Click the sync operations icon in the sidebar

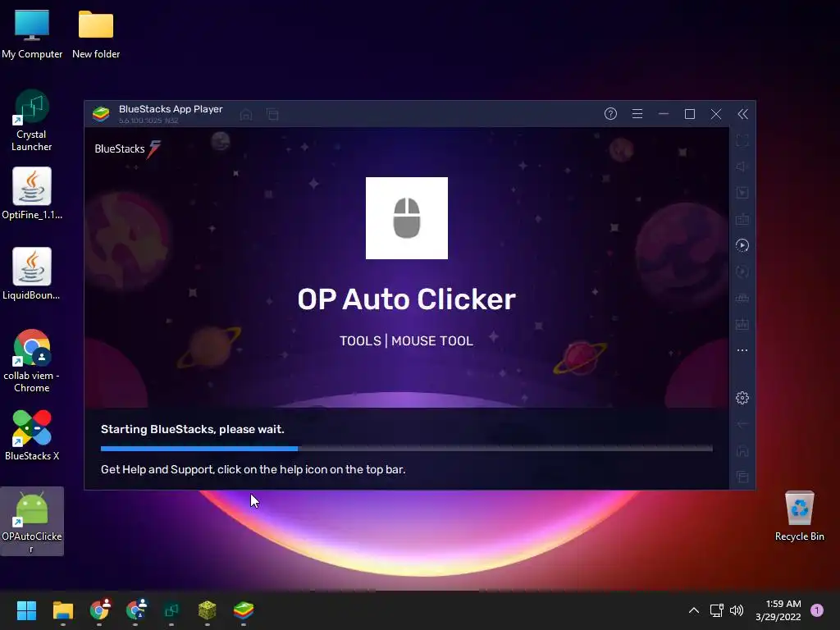pyautogui.click(x=742, y=272)
